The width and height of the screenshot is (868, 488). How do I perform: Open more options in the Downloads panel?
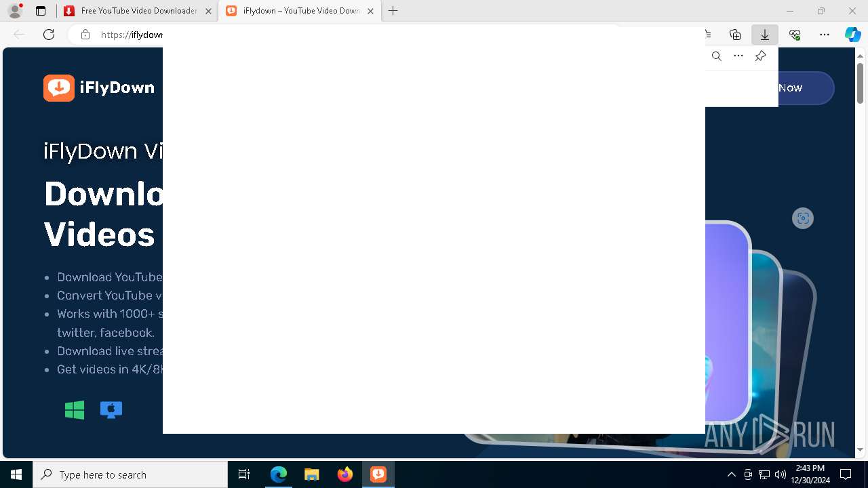(x=738, y=56)
